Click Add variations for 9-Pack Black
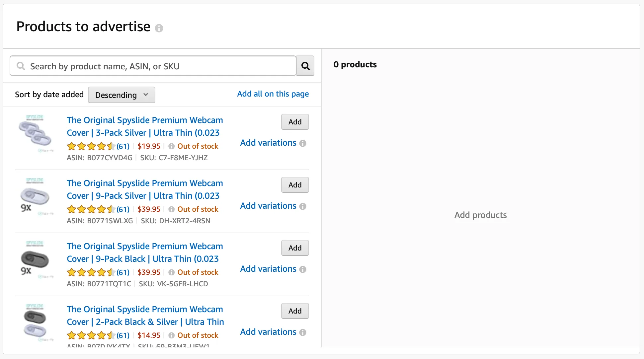 tap(268, 269)
